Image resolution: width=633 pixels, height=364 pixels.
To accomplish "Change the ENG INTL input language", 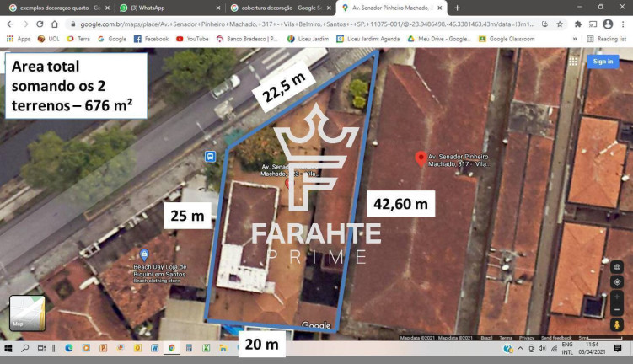I will [567, 348].
